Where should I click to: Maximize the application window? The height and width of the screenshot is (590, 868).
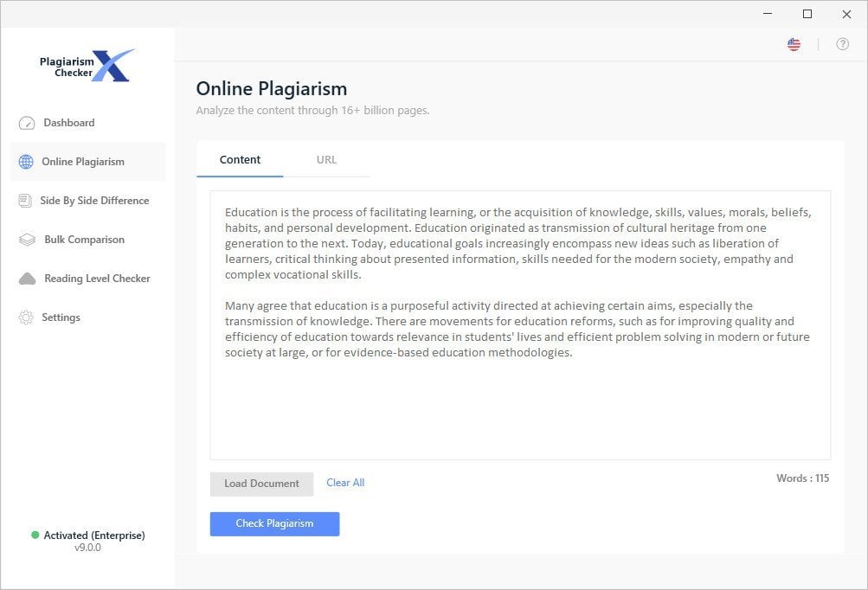point(807,14)
